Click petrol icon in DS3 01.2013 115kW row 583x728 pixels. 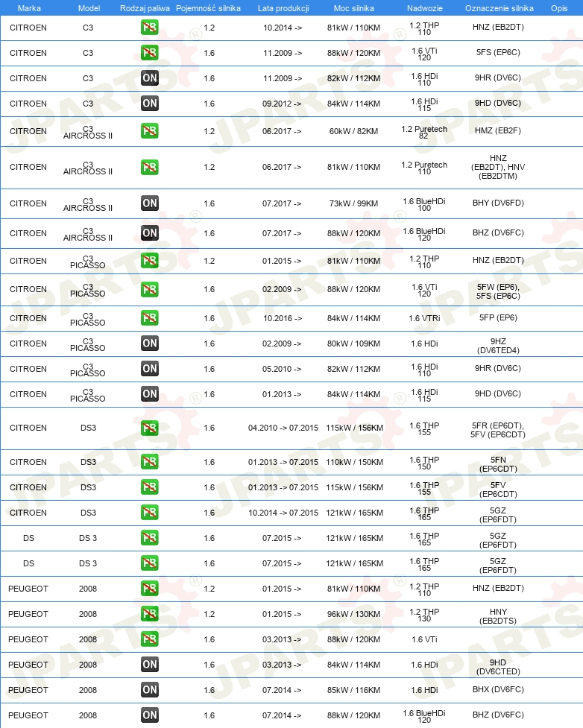150,487
